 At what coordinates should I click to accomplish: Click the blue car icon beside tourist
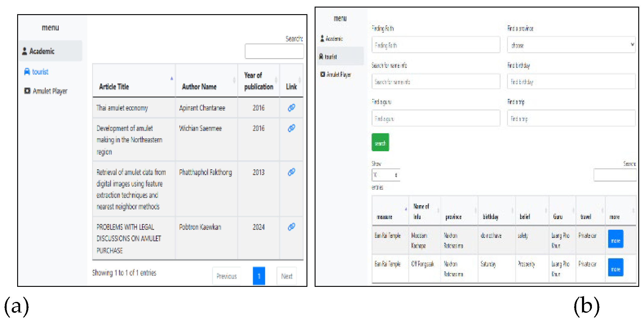(x=27, y=72)
